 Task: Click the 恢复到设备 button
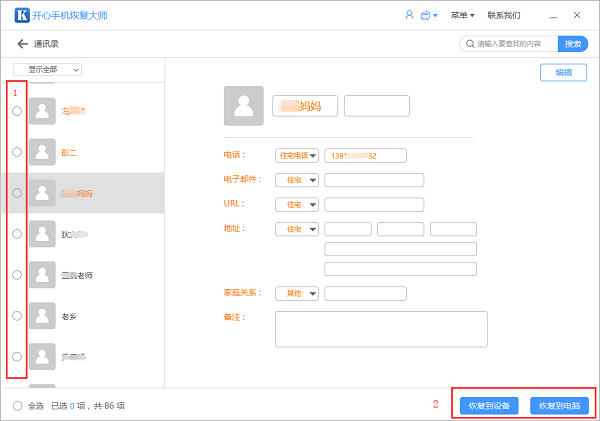click(489, 405)
